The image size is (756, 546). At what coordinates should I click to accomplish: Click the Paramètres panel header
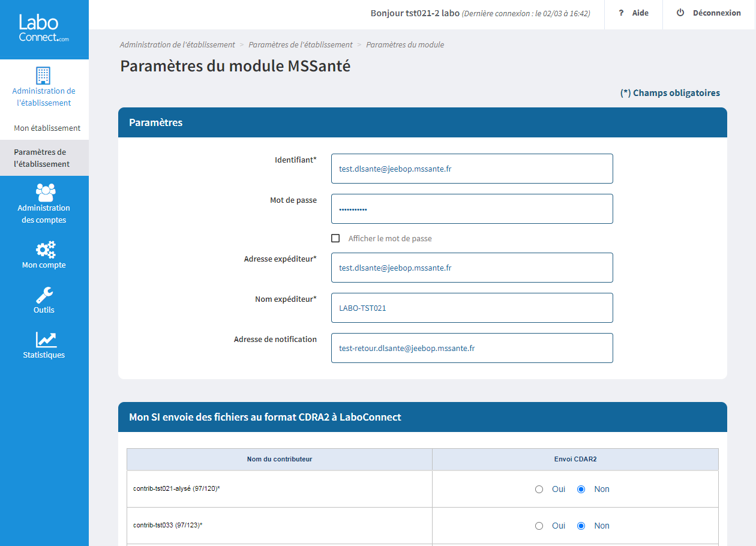pyautogui.click(x=422, y=122)
